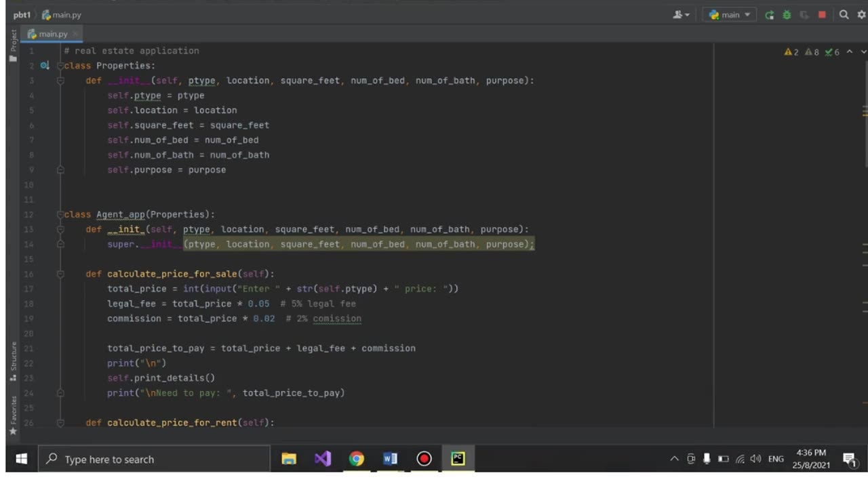The height and width of the screenshot is (488, 868).
Task: Go to previous highlighted error arrow
Action: coord(850,52)
